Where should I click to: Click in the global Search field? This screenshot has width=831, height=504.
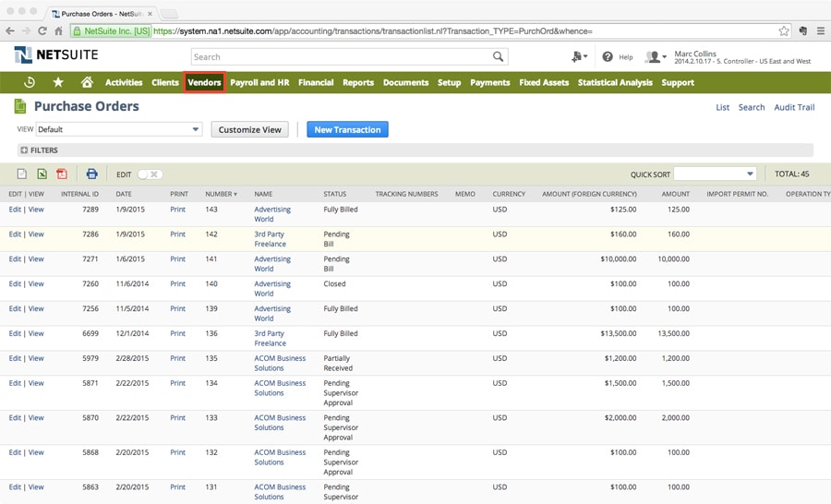[x=341, y=56]
